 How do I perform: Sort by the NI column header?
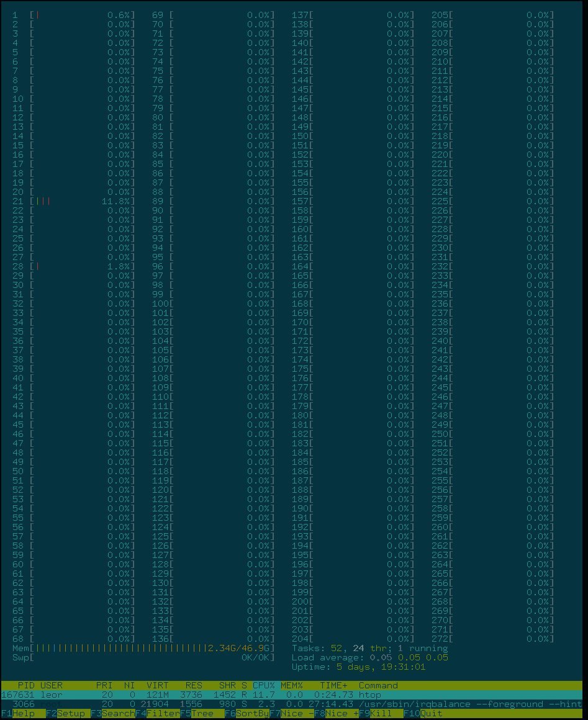pyautogui.click(x=130, y=685)
